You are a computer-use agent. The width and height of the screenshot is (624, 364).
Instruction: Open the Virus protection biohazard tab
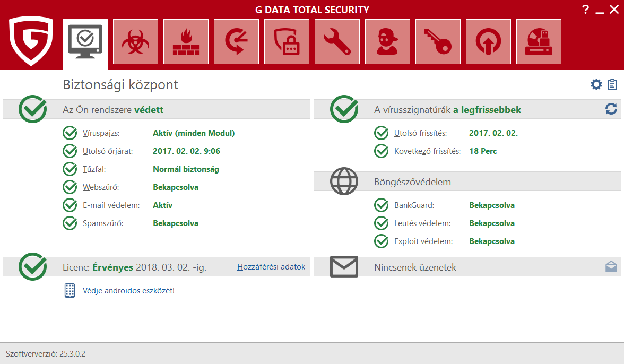pyautogui.click(x=136, y=42)
